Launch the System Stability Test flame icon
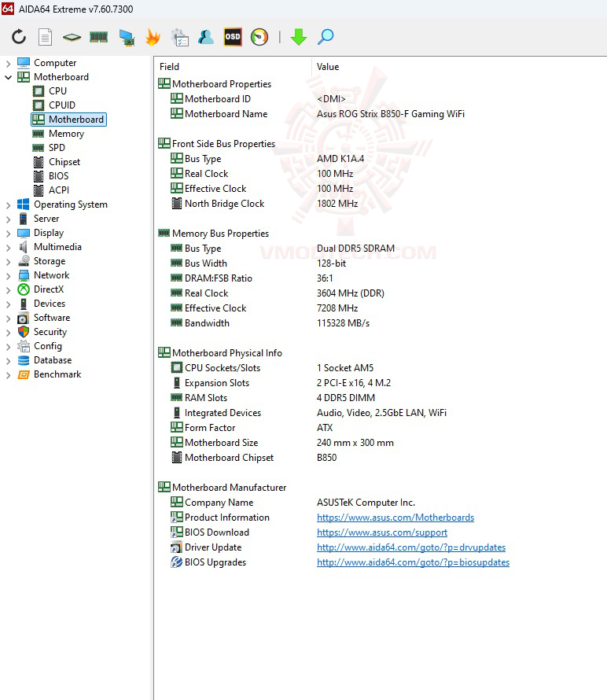This screenshot has width=607, height=700. [x=153, y=37]
